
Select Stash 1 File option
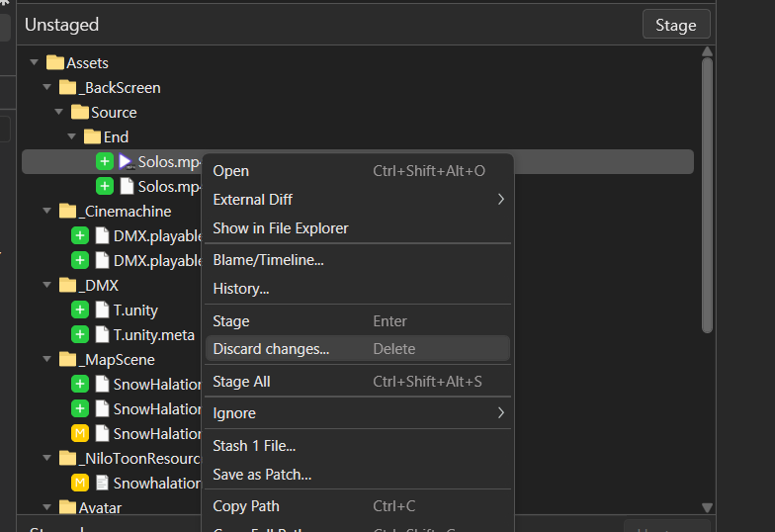(x=254, y=446)
